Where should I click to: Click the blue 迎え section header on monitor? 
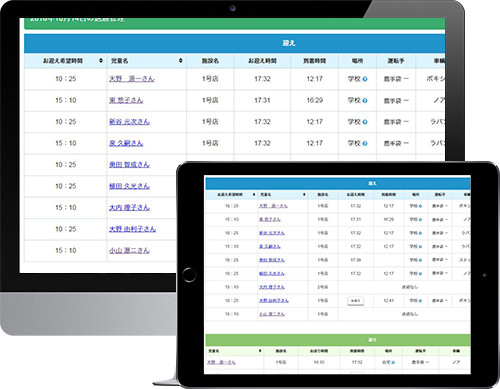coord(235,43)
